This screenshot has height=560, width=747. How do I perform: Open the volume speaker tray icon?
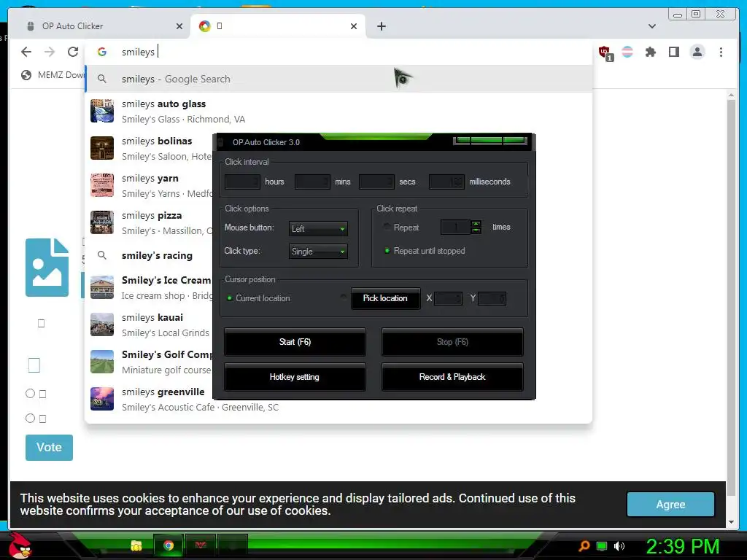[x=619, y=546]
